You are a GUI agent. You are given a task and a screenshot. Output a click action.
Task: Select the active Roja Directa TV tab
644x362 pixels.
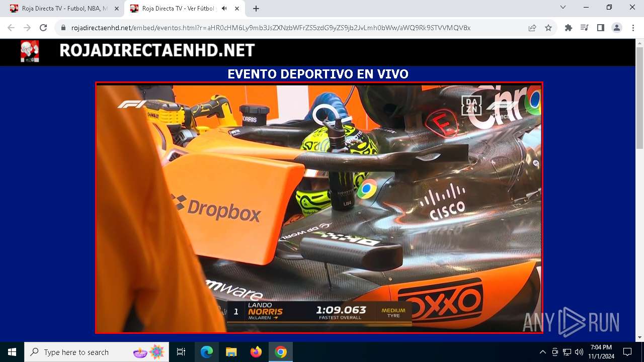click(x=184, y=9)
